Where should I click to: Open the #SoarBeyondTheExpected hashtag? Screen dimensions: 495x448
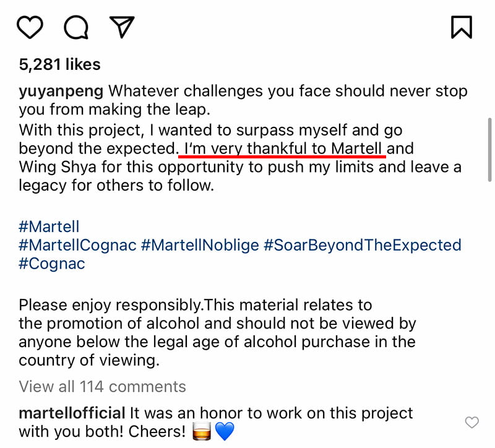[x=363, y=245]
